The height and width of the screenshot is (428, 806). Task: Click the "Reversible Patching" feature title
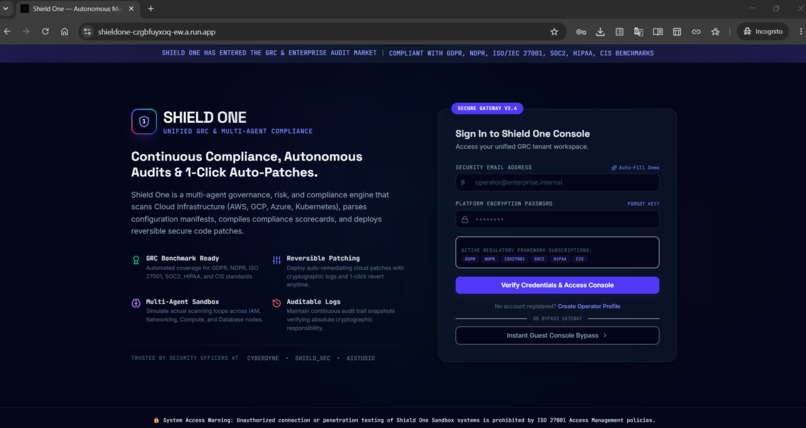pos(323,258)
